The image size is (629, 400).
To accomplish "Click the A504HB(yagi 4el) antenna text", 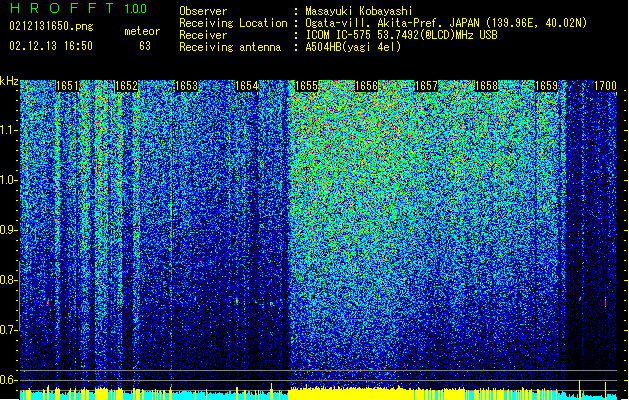I will coord(353,47).
